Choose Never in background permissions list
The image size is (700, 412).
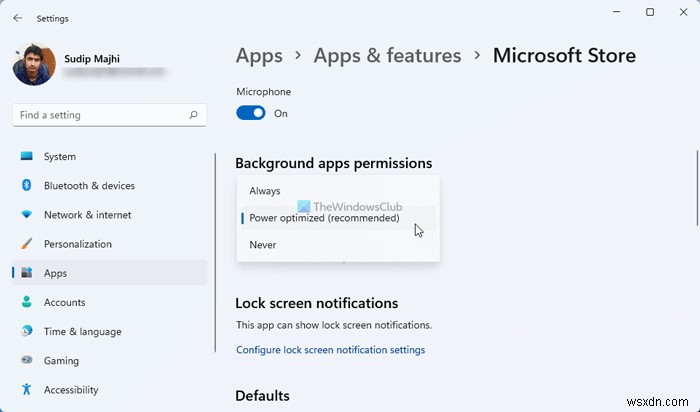point(338,245)
